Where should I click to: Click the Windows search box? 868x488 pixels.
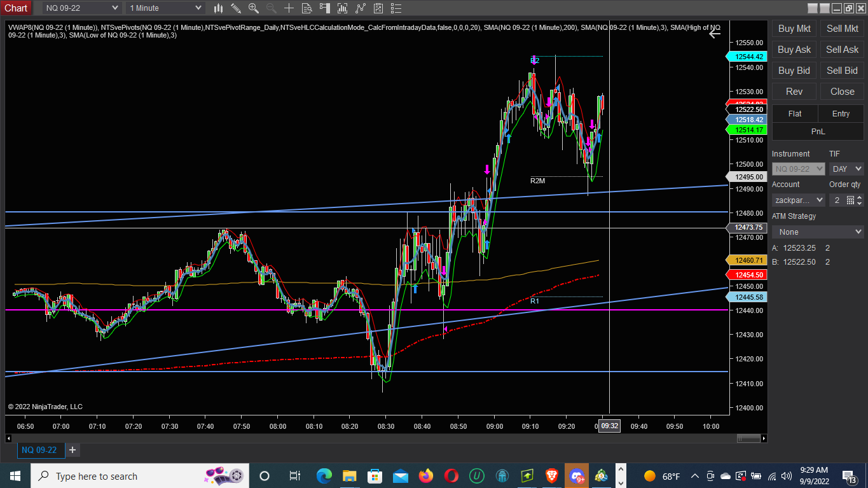139,476
